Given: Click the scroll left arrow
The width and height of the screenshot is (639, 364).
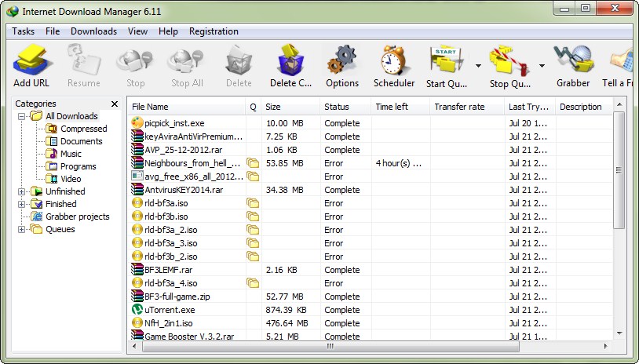Looking at the screenshot, I should coord(134,346).
